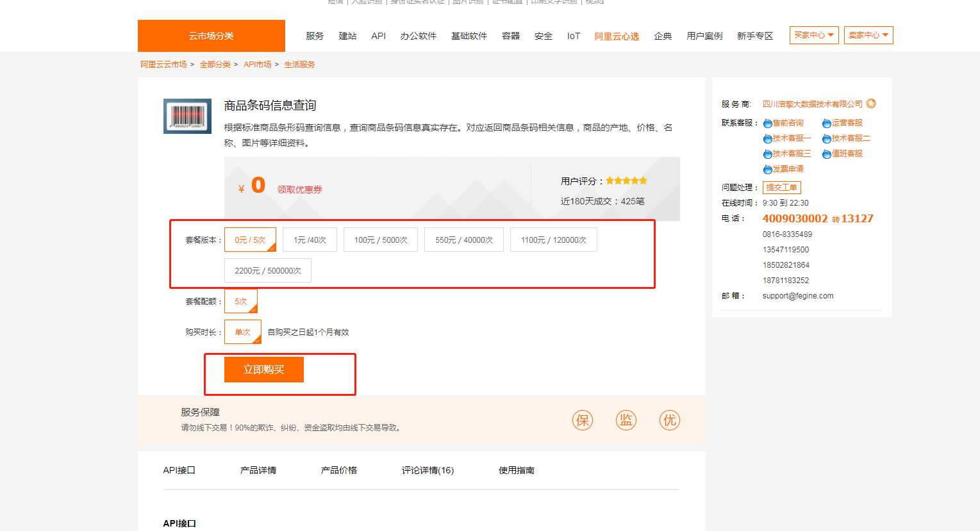
Task: Open the 建站 navigation menu
Action: [x=347, y=36]
